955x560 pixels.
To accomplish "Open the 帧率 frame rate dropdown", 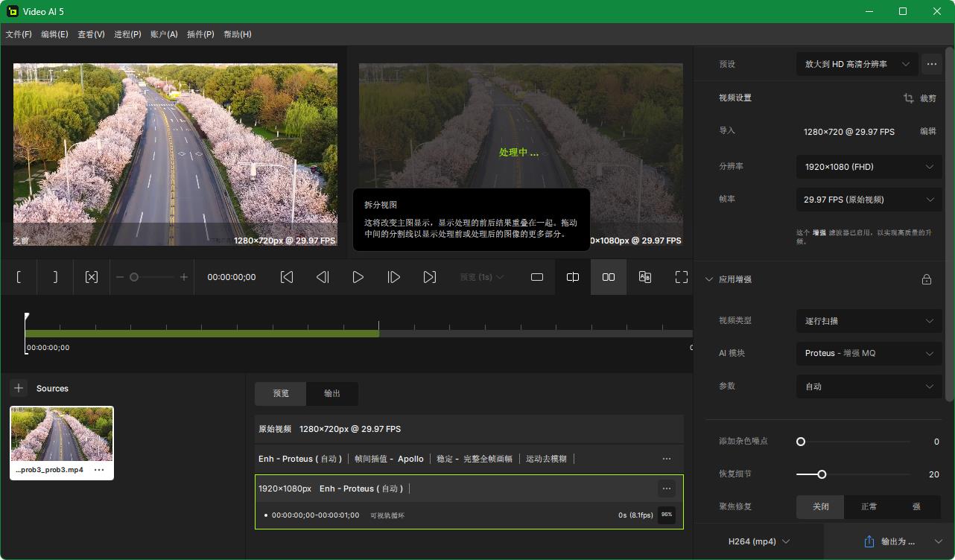I will pos(869,200).
